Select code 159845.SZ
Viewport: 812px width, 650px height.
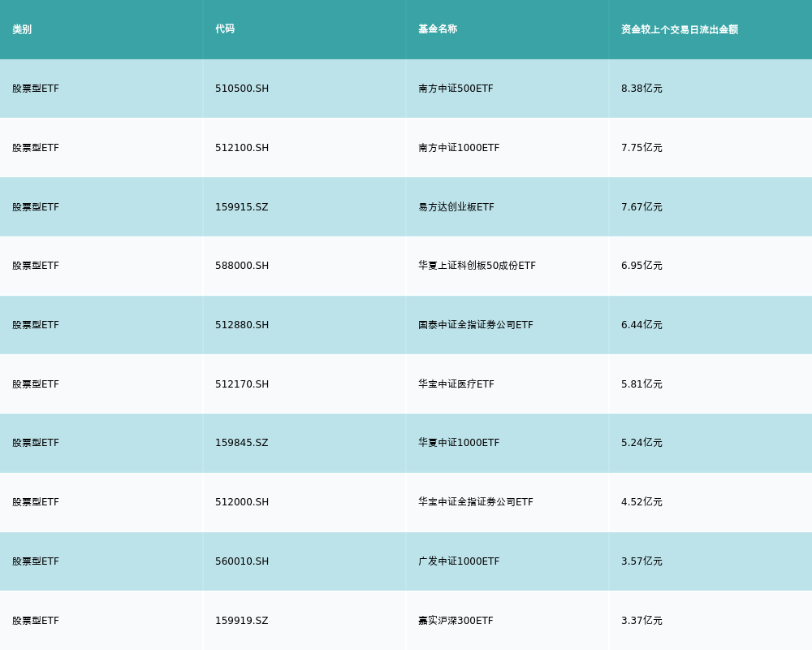point(242,443)
